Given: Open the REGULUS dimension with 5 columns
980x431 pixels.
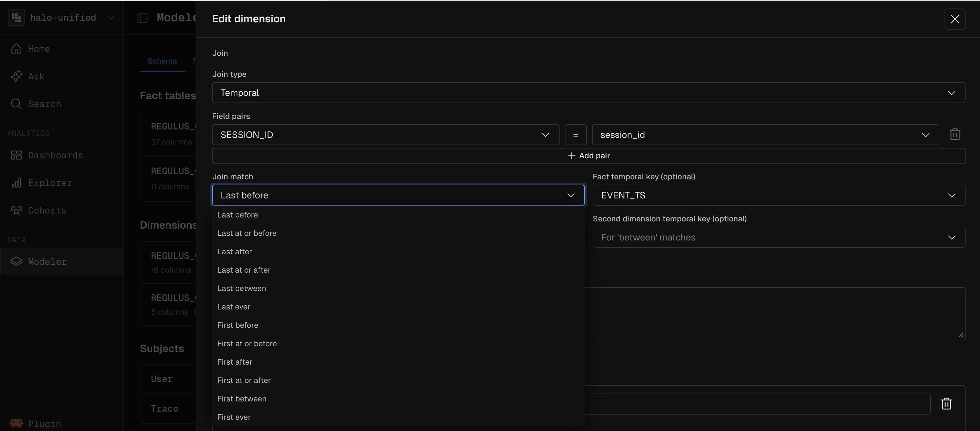Looking at the screenshot, I should pyautogui.click(x=168, y=304).
